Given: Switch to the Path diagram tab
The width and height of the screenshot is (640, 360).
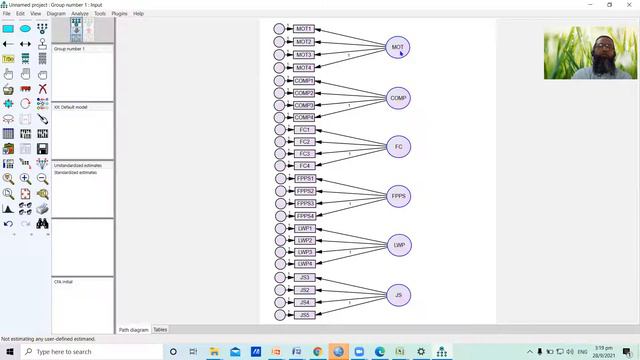Looking at the screenshot, I should click(x=133, y=330).
